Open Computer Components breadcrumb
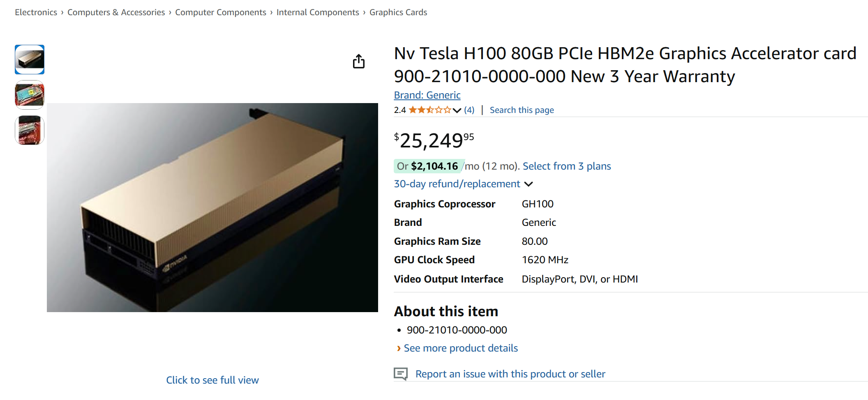The width and height of the screenshot is (868, 400). [221, 12]
